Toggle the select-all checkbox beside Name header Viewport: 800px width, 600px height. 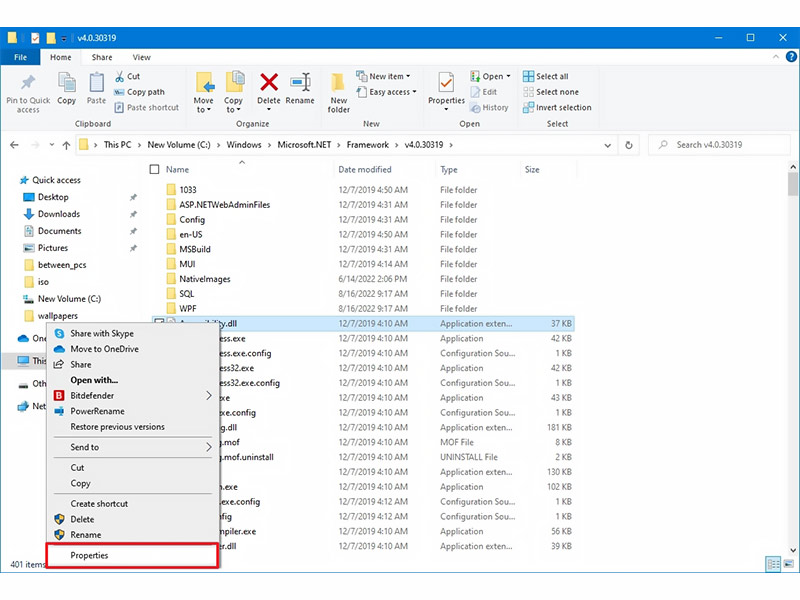[x=154, y=169]
